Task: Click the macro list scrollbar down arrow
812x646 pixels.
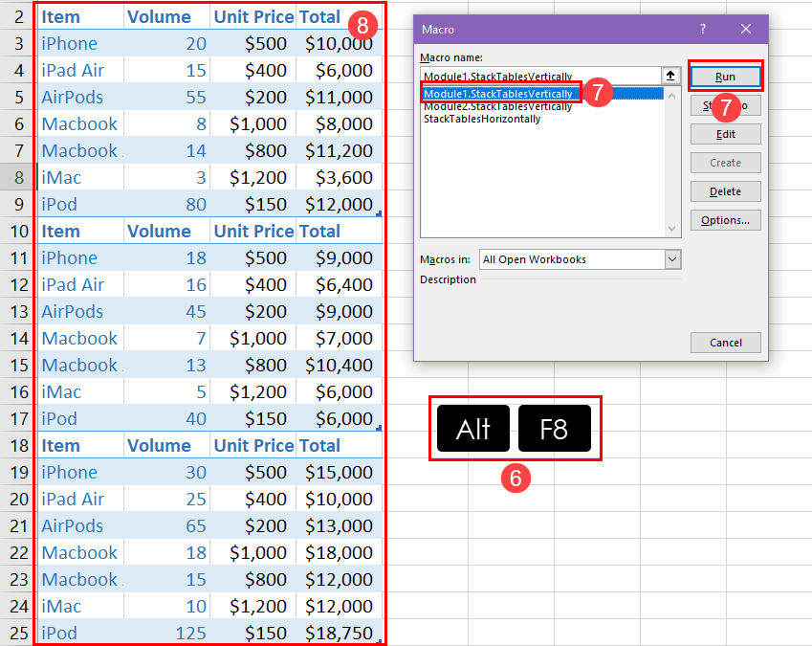Action: tap(671, 229)
